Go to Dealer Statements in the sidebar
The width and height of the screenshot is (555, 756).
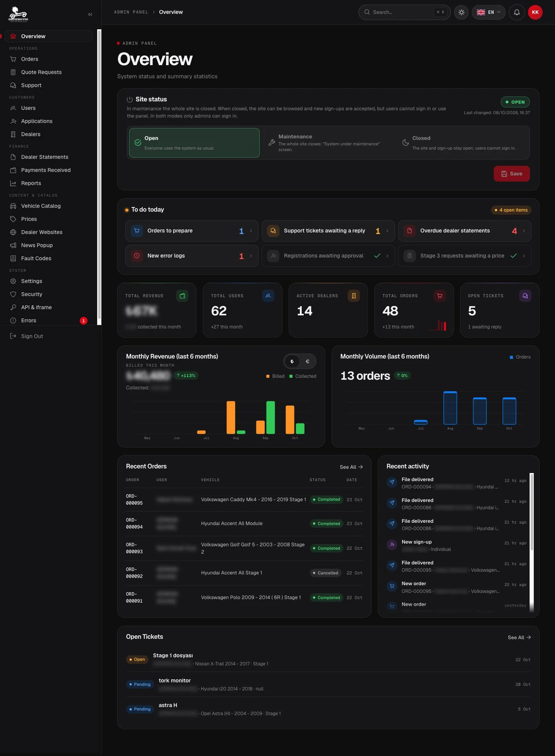(x=49, y=157)
